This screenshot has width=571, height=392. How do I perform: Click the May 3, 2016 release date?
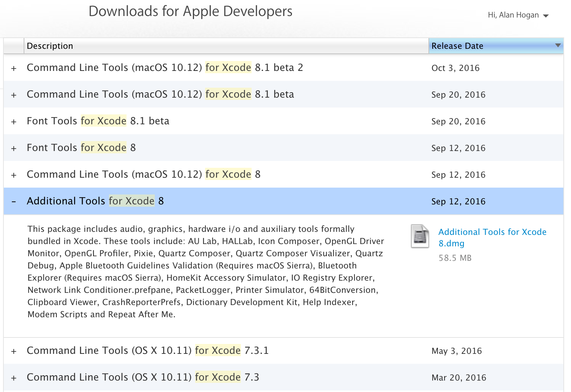tap(457, 351)
